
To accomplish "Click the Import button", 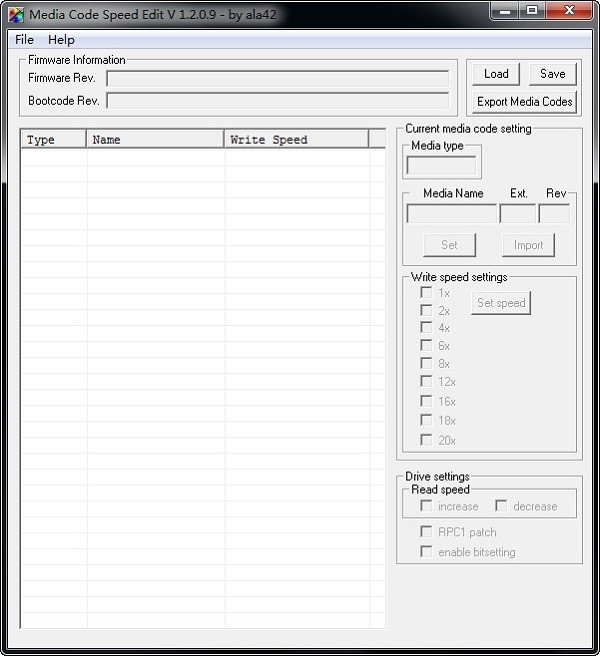I will pos(528,245).
